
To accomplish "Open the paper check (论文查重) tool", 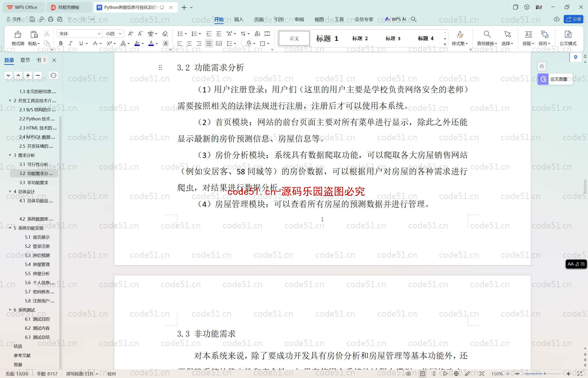I will (x=555, y=79).
